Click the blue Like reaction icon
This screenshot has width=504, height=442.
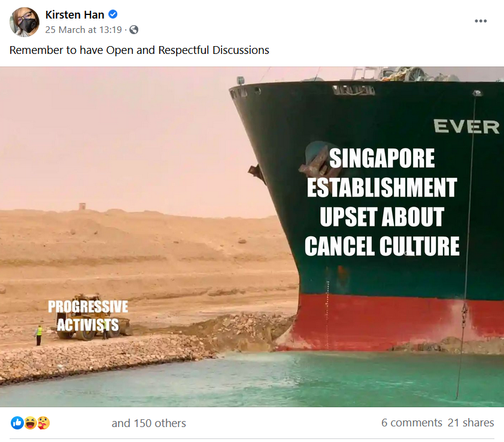[17, 423]
